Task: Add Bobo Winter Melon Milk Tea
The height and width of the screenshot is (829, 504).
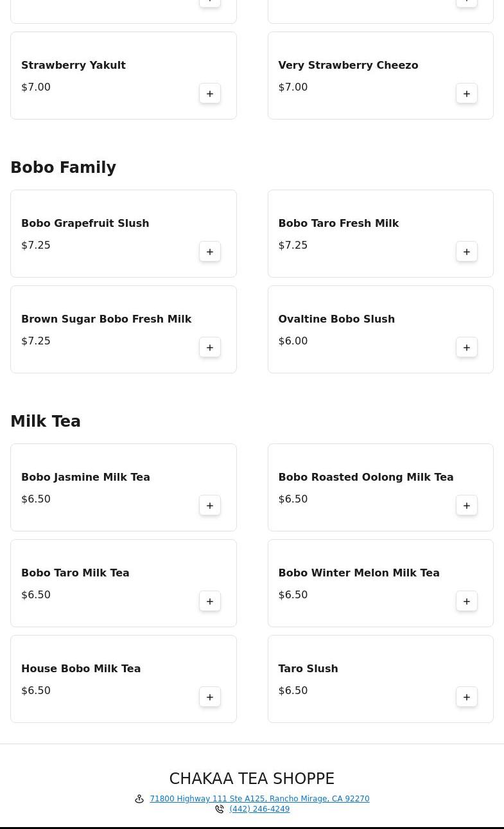Action: (467, 602)
